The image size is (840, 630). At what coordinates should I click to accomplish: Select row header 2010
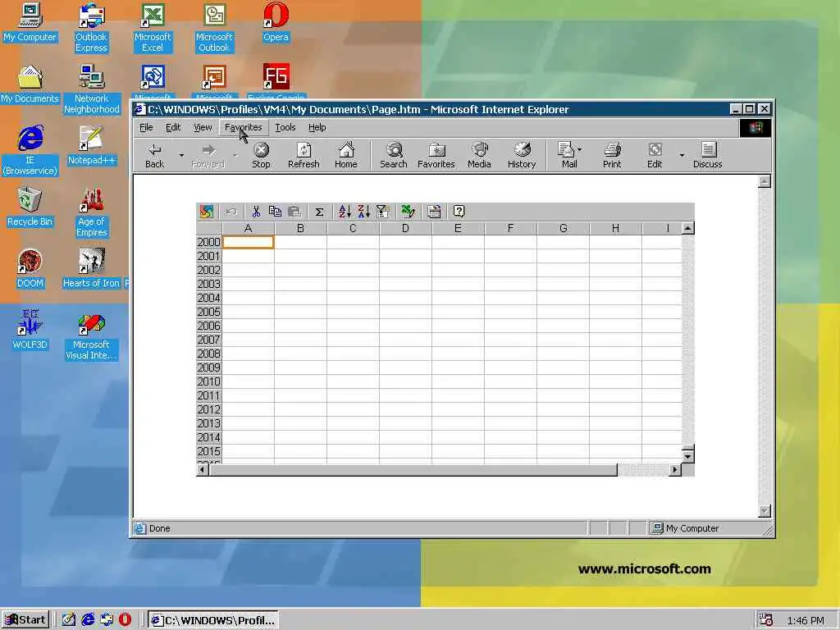[x=209, y=381]
